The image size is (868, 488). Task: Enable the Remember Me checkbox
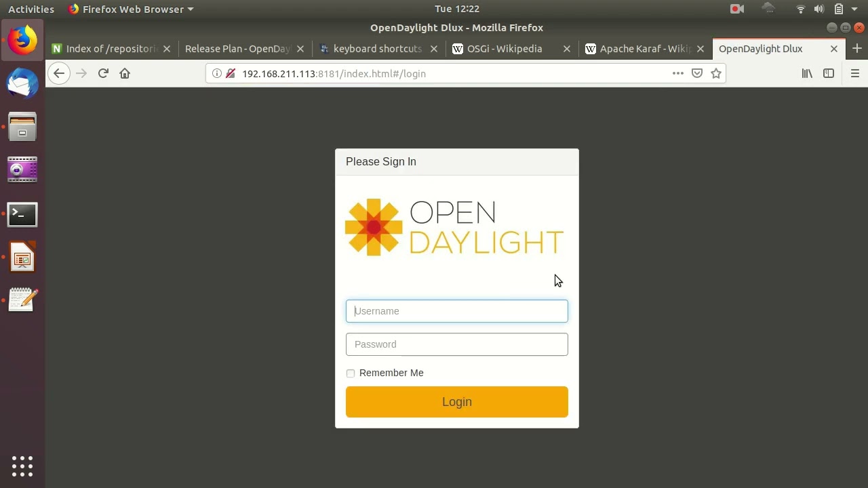click(351, 373)
